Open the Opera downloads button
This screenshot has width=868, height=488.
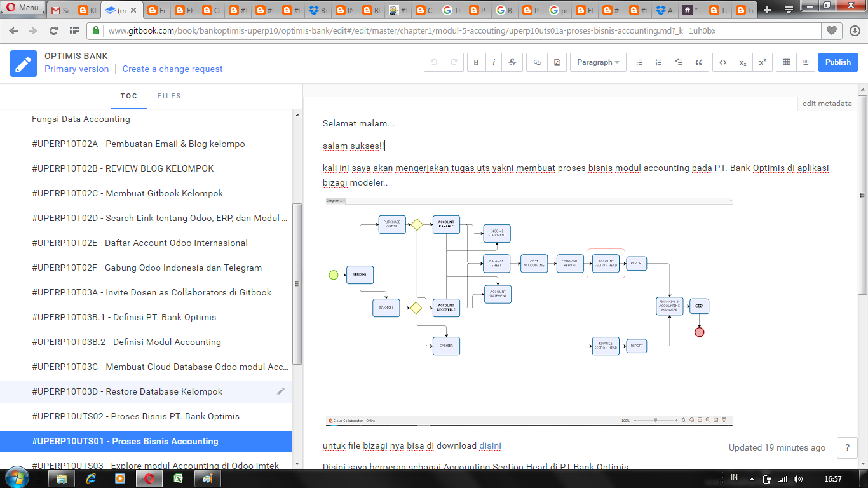855,30
